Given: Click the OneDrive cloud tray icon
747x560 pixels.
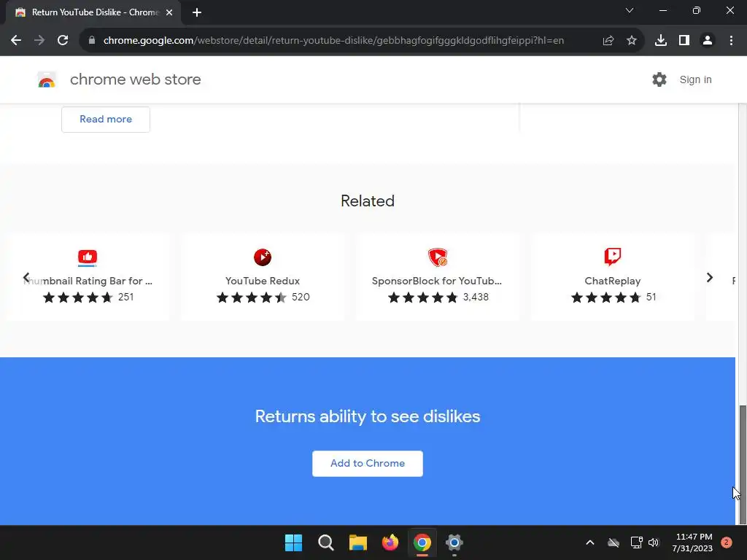Looking at the screenshot, I should pyautogui.click(x=614, y=542).
